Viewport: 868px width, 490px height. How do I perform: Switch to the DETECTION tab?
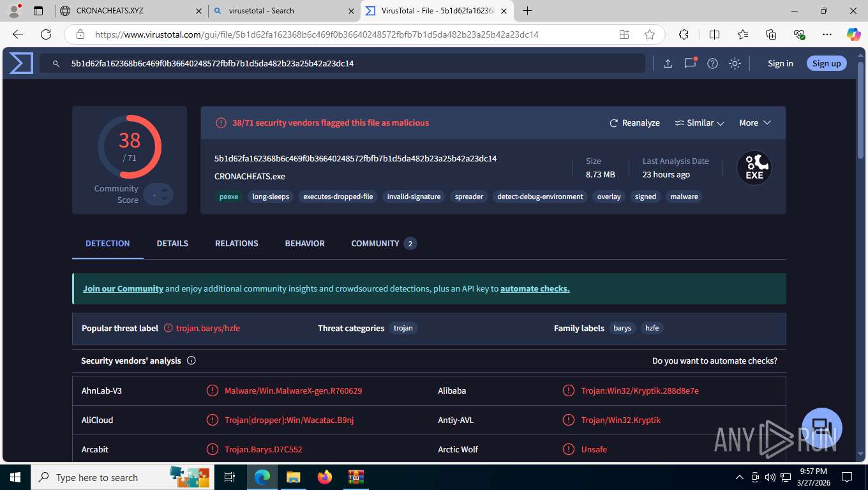coord(108,243)
